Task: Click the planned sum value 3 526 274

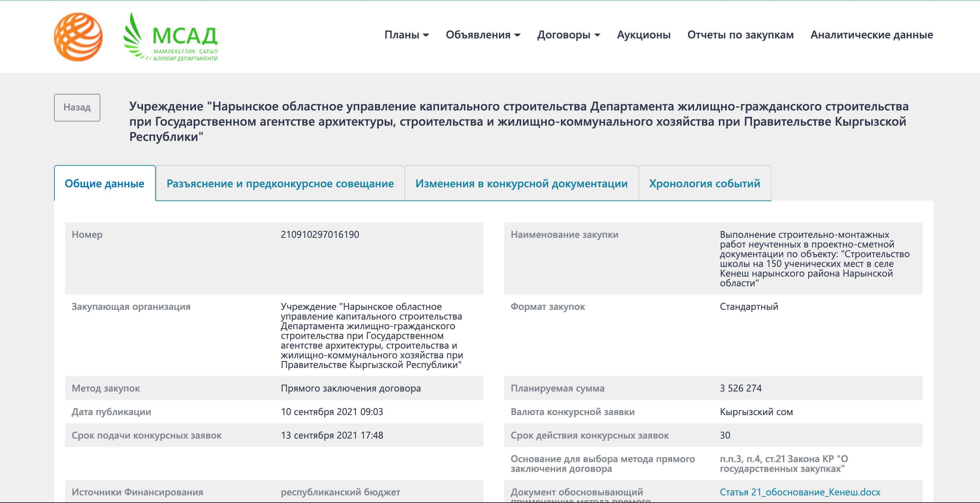Action: [x=740, y=388]
